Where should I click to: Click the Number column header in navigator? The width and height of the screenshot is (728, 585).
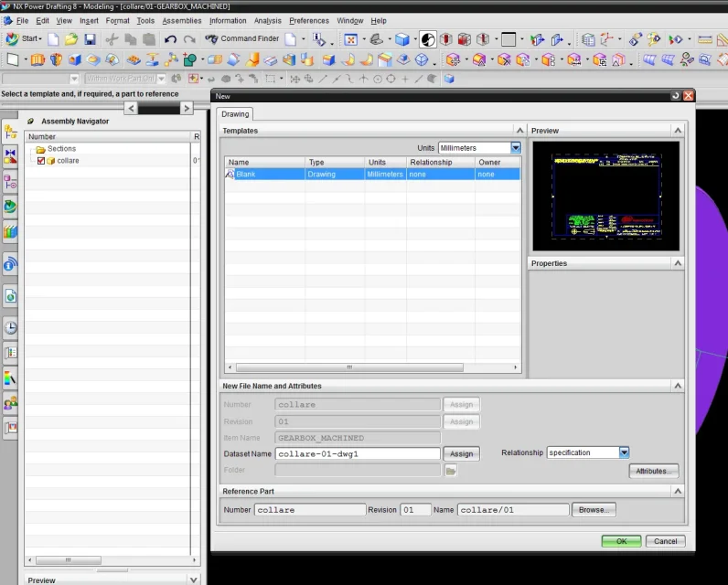point(108,136)
